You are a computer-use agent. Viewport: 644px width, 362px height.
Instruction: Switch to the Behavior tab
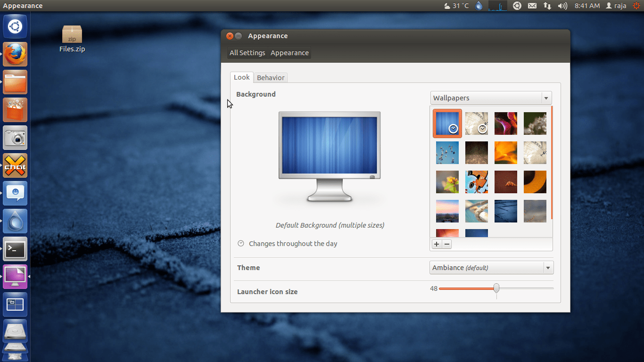tap(271, 77)
